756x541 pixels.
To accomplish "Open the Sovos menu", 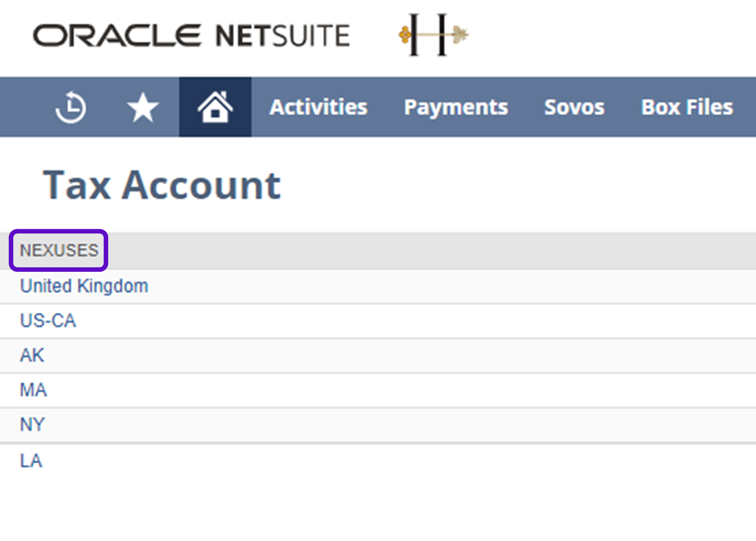I will (574, 107).
